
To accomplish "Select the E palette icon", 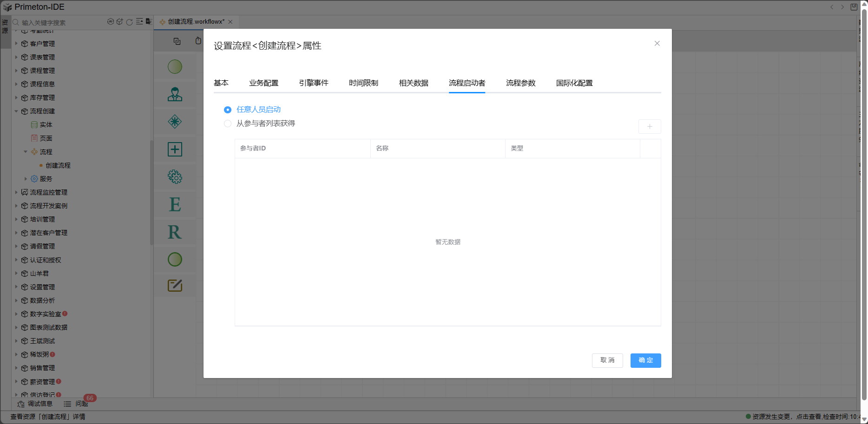I will point(175,204).
